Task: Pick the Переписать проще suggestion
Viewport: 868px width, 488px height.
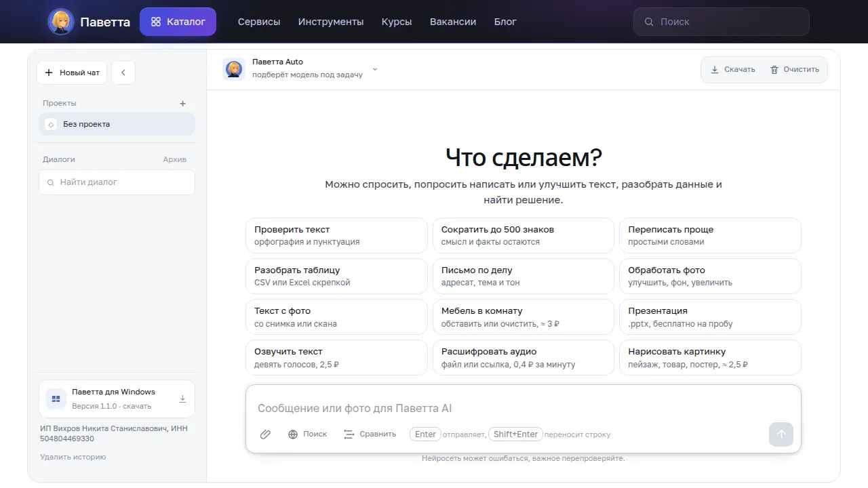Action: tap(710, 236)
